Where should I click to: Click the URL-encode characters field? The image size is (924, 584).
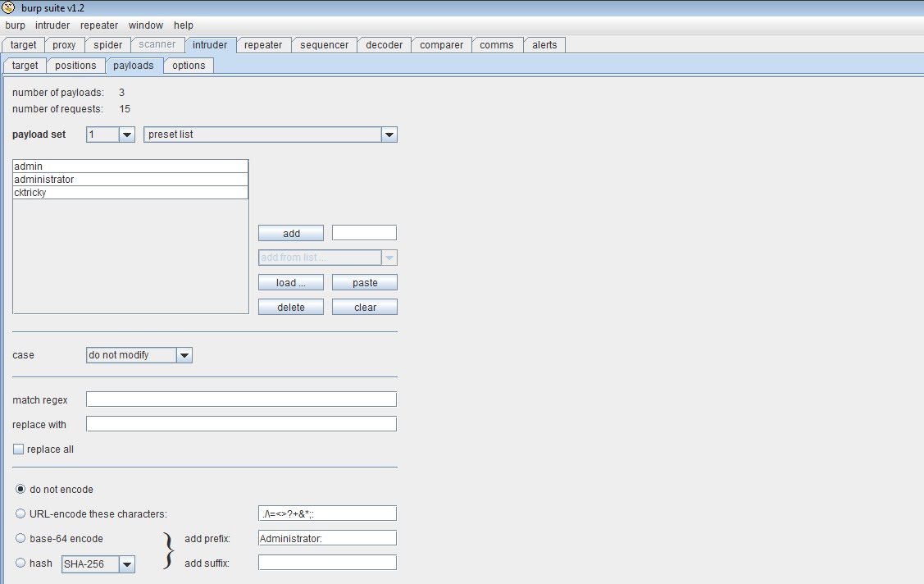tap(327, 513)
